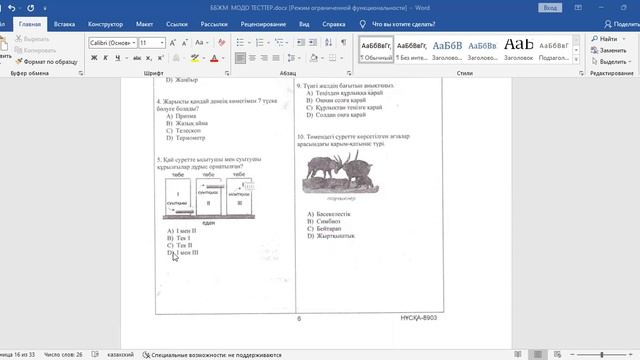Viewport: 640px width, 360px height.
Task: Click Заменить (Replace)
Action: coord(609,50)
